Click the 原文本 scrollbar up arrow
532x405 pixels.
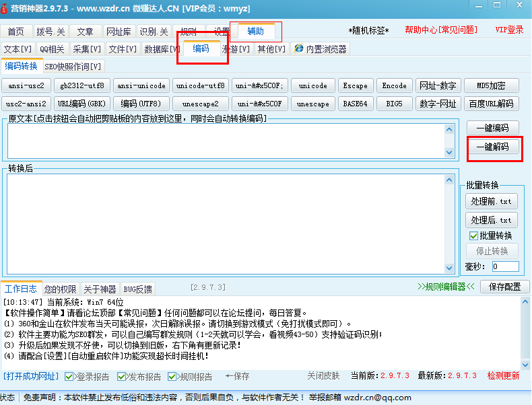449,129
